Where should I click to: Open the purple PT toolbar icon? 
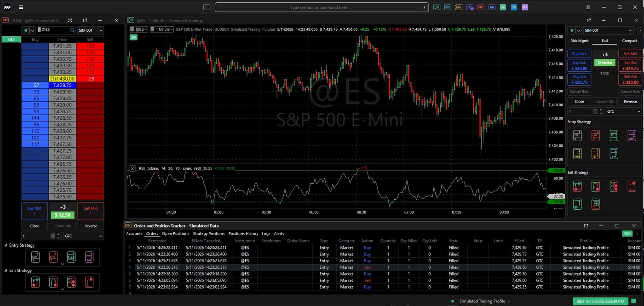click(525, 7)
